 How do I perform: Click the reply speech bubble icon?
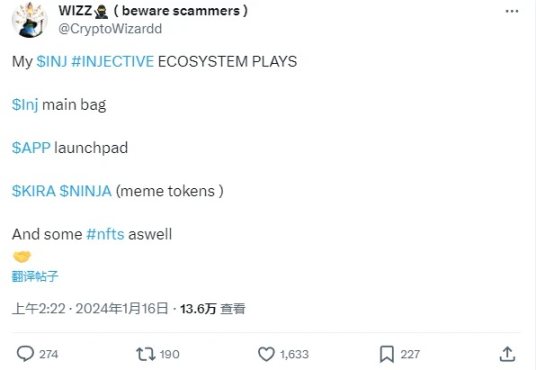25,354
